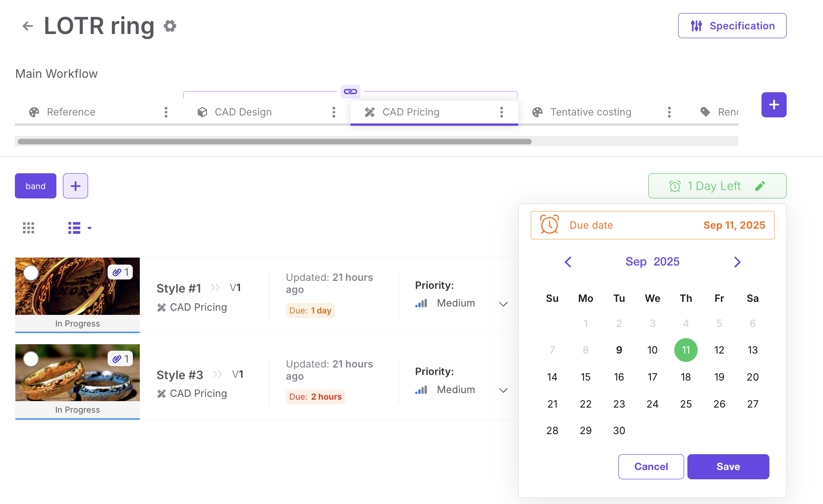Click the workflow link chain icon
This screenshot has height=504, width=823.
350,91
